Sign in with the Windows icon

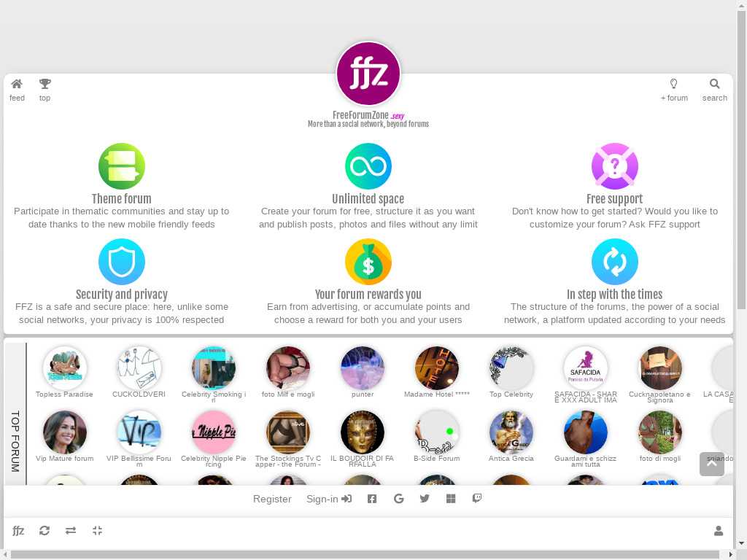(x=451, y=499)
